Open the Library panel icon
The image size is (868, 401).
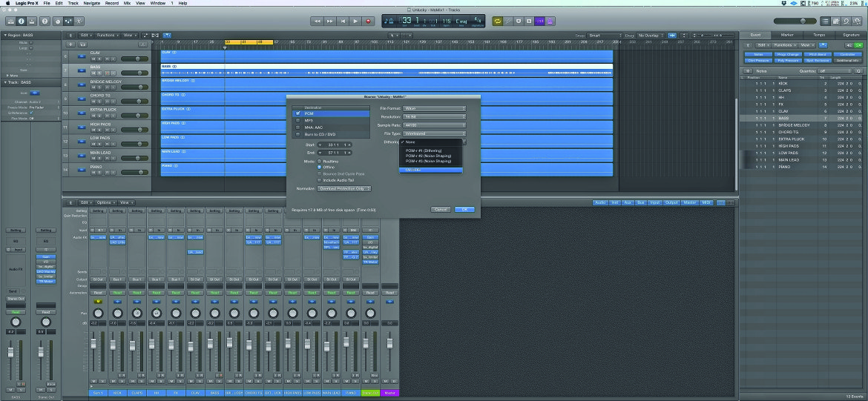(x=11, y=21)
